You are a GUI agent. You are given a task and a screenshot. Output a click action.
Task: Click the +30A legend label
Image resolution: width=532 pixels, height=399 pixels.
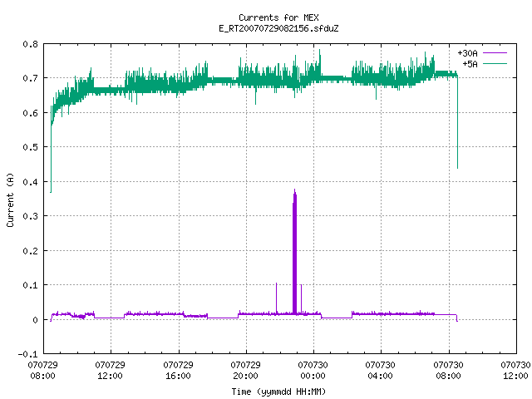point(467,53)
